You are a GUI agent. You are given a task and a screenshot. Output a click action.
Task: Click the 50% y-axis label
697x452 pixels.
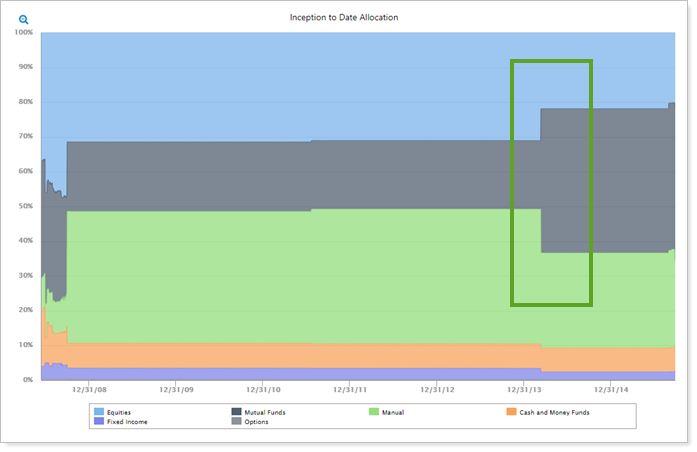[26, 206]
